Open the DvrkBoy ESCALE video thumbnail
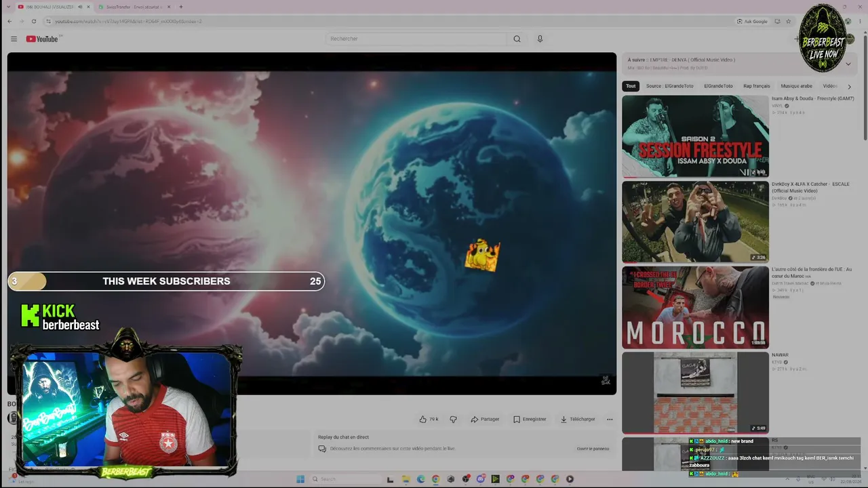This screenshot has width=868, height=488. pyautogui.click(x=695, y=222)
